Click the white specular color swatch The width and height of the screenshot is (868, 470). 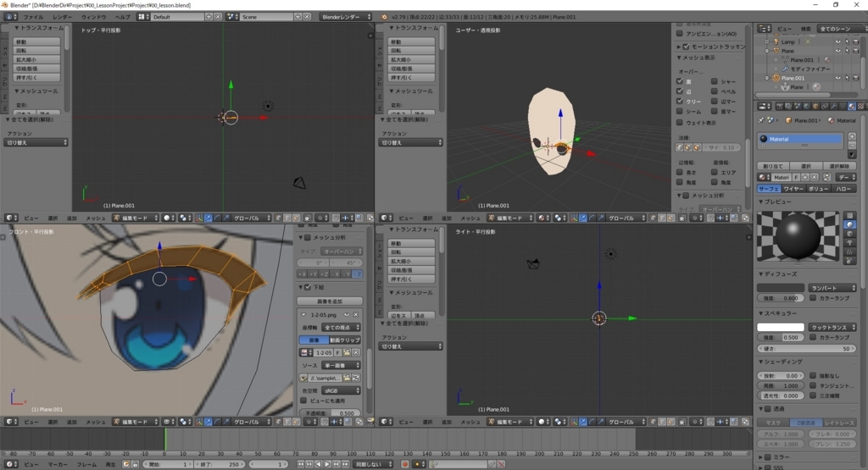[x=781, y=328]
